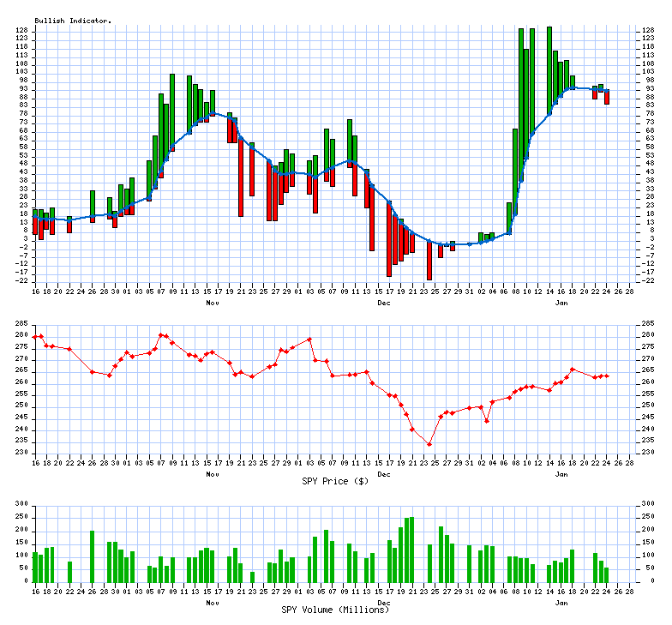The image size is (672, 625).
Task: Click the SPY price point at December 3 peak
Action: pyautogui.click(x=309, y=340)
